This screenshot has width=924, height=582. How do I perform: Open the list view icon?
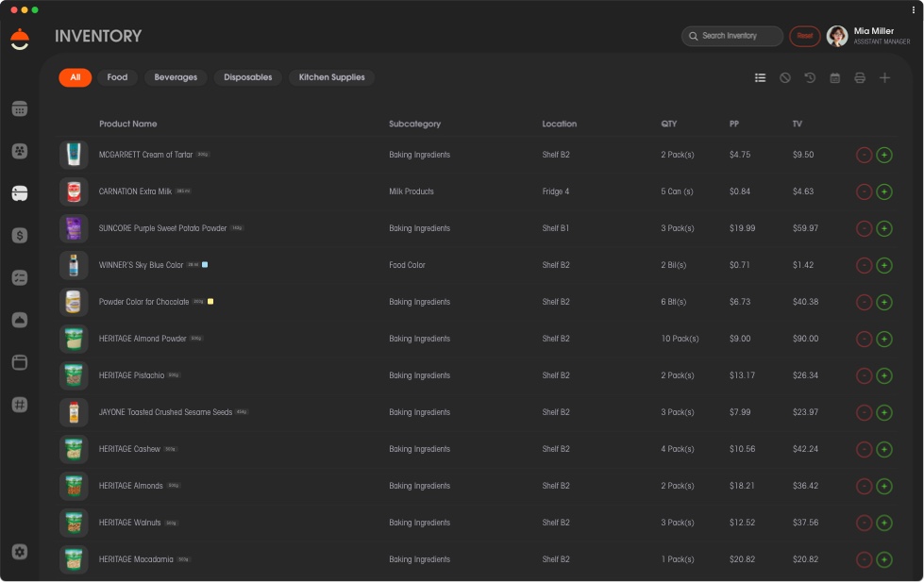tap(760, 77)
